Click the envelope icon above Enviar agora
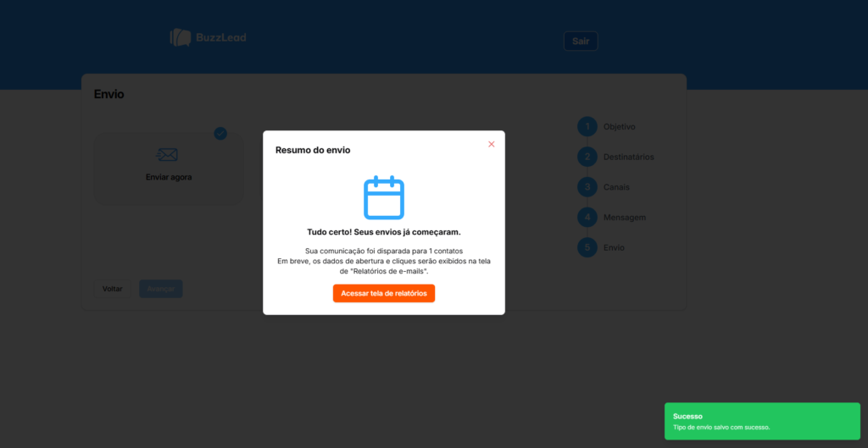Image resolution: width=868 pixels, height=448 pixels. coord(167,155)
